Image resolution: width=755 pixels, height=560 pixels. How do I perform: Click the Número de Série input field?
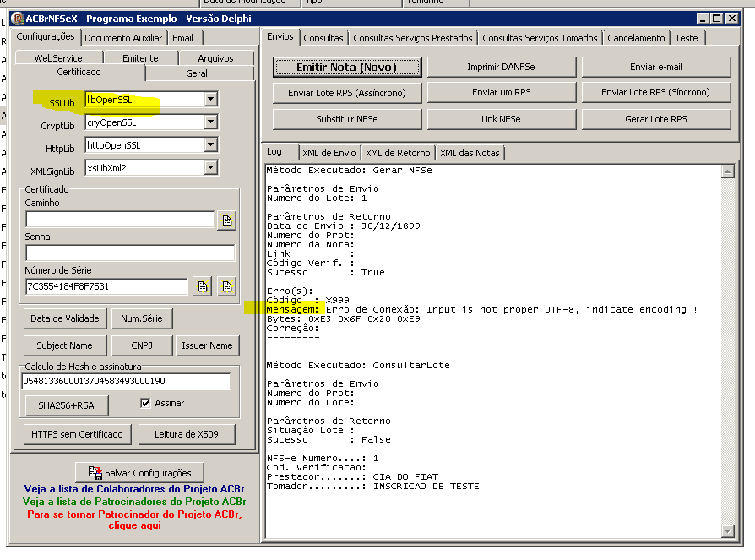click(x=106, y=286)
